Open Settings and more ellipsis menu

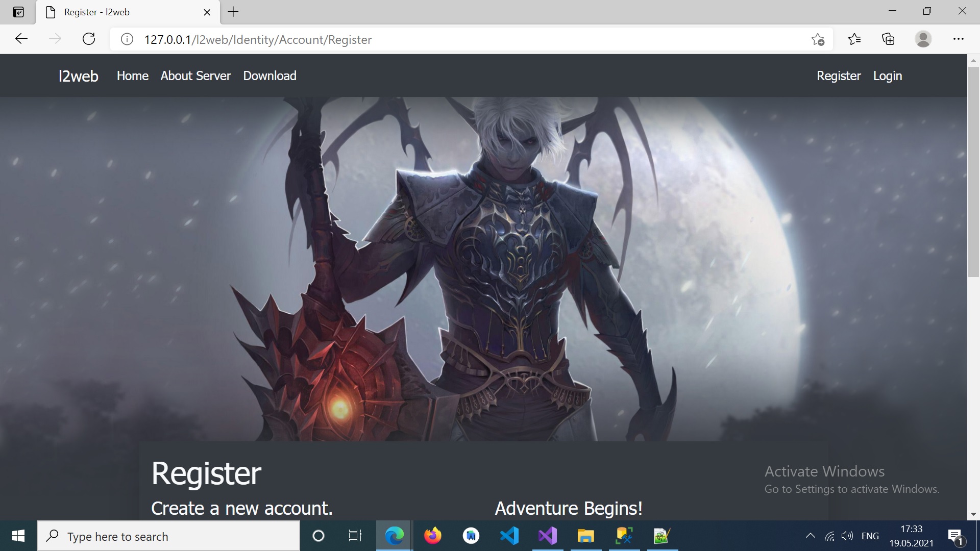click(x=958, y=39)
